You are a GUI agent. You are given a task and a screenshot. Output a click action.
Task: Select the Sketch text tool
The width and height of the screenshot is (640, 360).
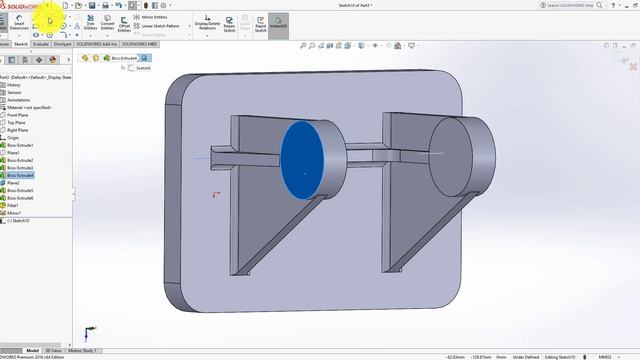[77, 26]
